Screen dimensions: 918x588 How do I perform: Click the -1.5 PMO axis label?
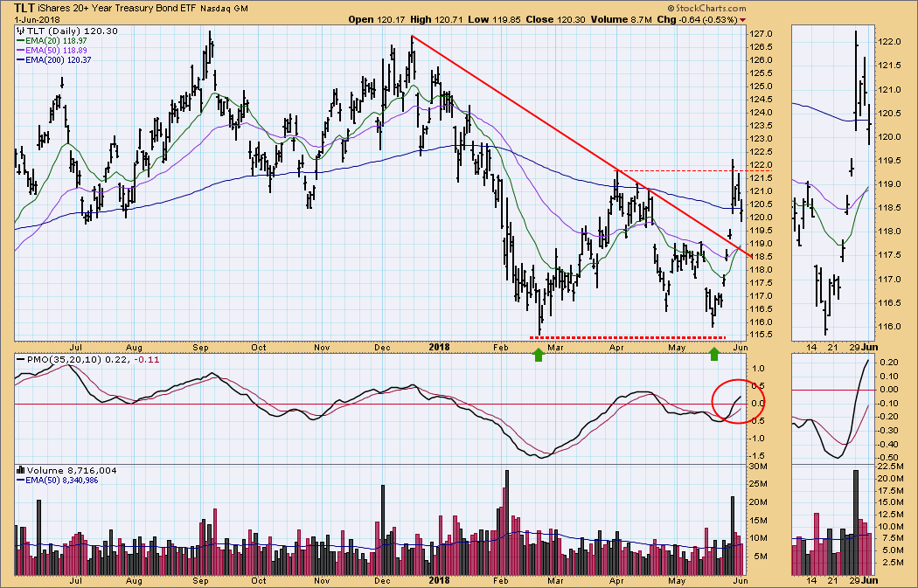click(x=757, y=456)
